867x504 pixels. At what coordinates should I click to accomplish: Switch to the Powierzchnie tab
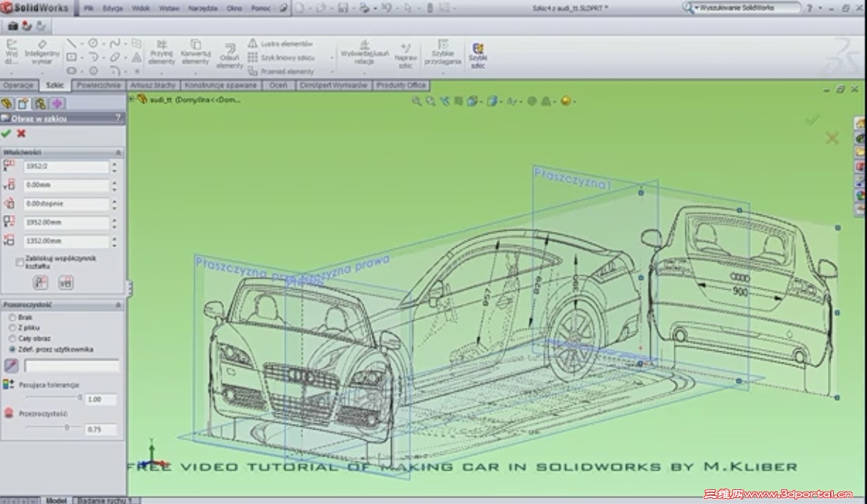coord(99,85)
